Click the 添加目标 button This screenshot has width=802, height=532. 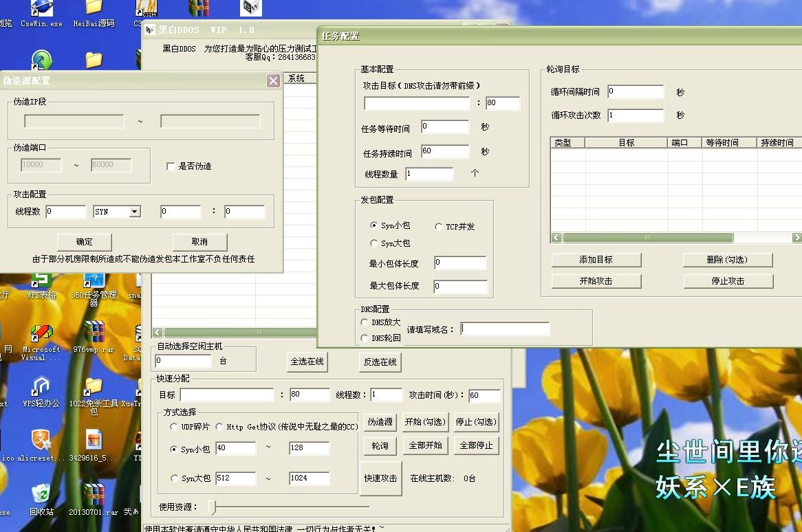tap(596, 260)
